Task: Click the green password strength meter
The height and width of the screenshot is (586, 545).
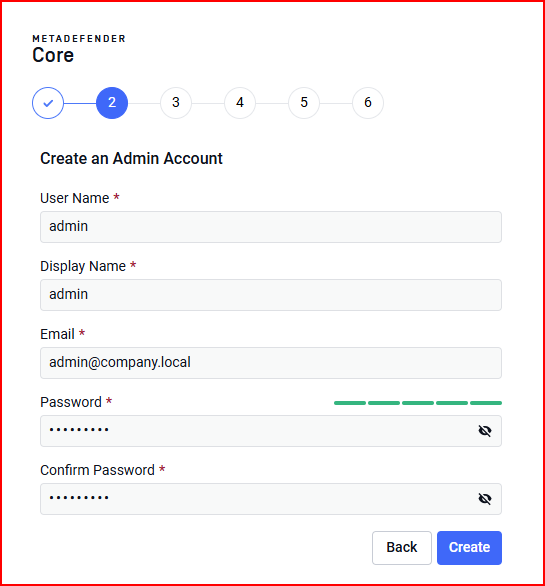Action: [x=418, y=403]
